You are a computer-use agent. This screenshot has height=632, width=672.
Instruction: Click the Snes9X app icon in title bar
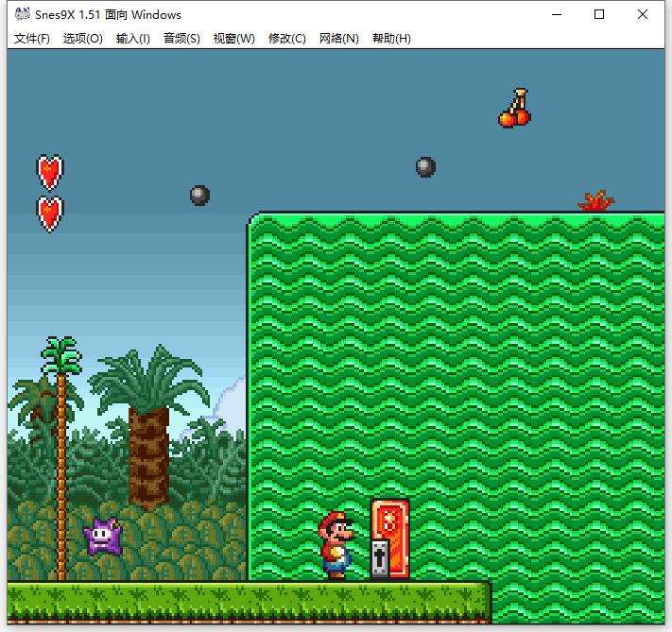(23, 14)
